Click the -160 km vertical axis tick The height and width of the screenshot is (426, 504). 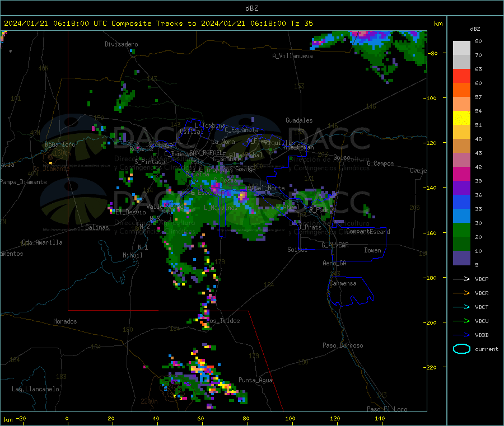pyautogui.click(x=431, y=233)
